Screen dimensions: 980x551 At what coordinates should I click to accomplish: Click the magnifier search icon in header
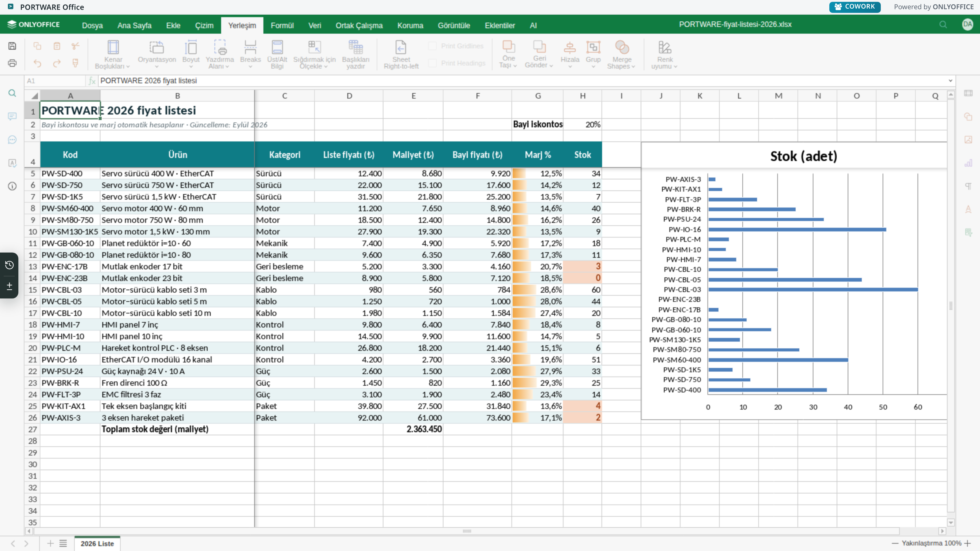tap(943, 25)
